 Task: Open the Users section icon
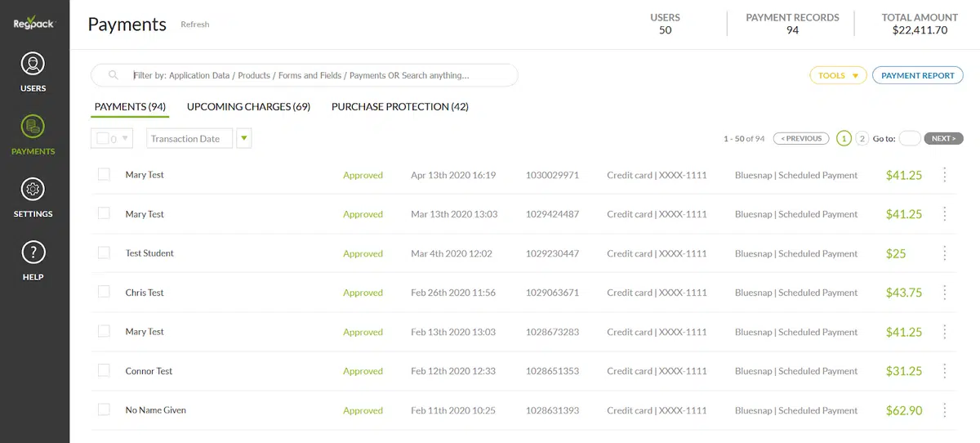pos(33,64)
